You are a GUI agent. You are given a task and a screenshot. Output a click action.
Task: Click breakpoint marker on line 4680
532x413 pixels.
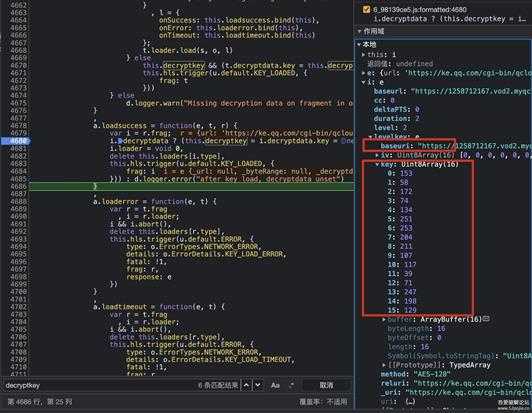point(16,141)
